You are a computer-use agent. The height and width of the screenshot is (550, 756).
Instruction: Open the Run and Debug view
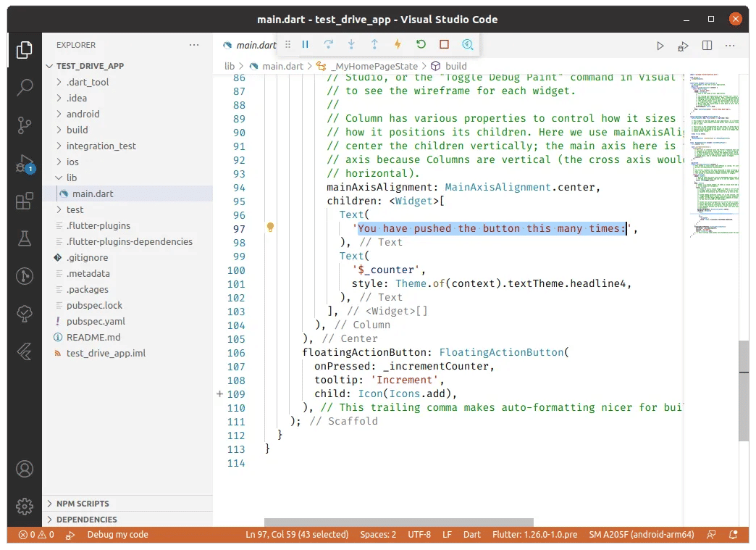(x=24, y=164)
